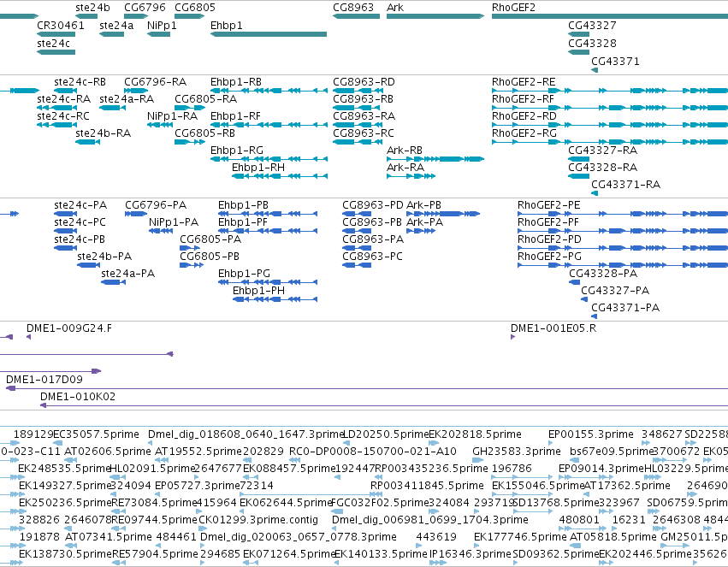
Task: Click transcript ste24b-RA
Action: tap(103, 133)
